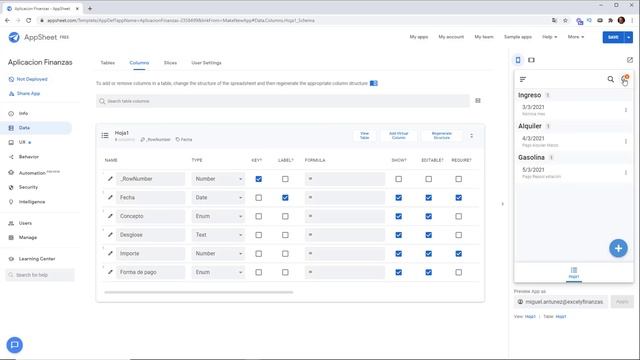Screen dimensions: 640x360
Task: Open My account in top navigation
Action: pyautogui.click(x=451, y=37)
